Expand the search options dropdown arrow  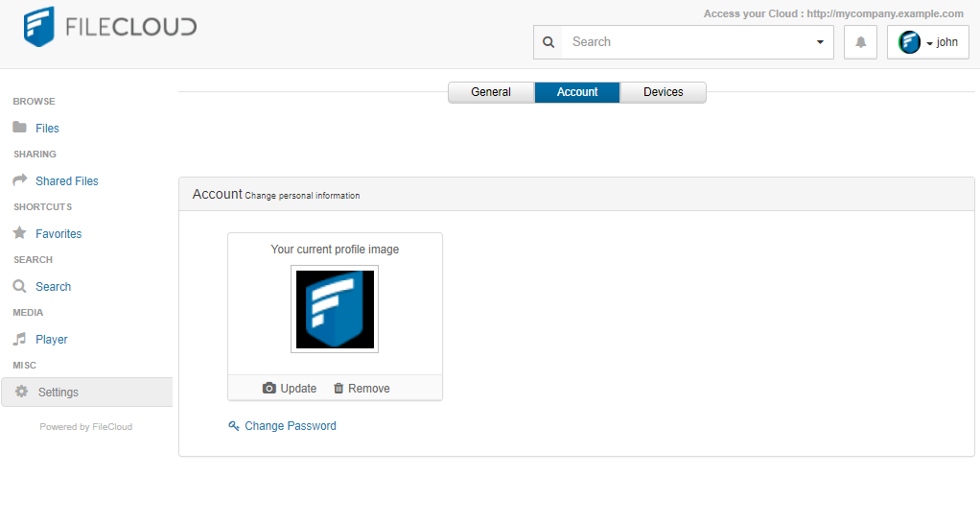click(x=820, y=42)
